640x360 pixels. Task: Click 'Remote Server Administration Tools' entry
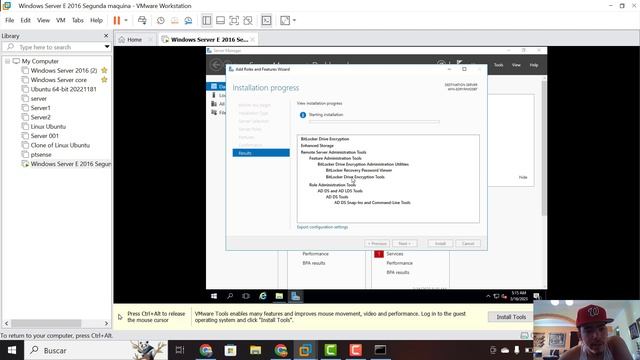point(333,152)
